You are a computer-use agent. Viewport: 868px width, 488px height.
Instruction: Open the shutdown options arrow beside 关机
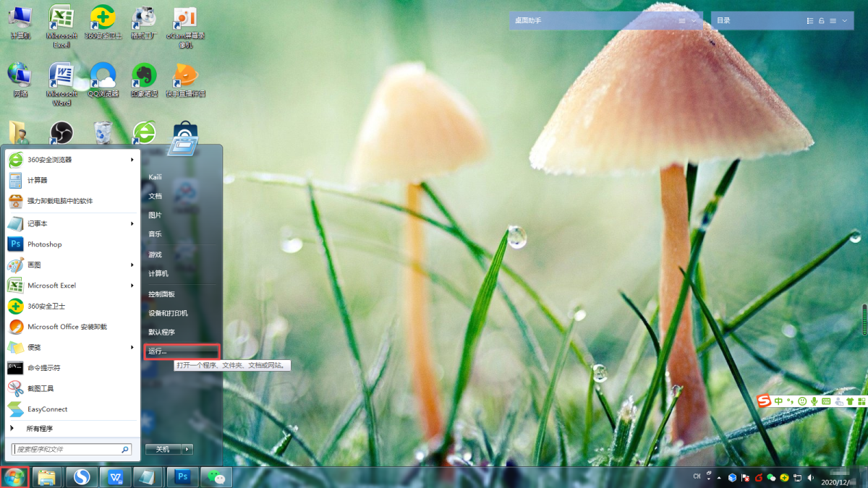tap(187, 449)
